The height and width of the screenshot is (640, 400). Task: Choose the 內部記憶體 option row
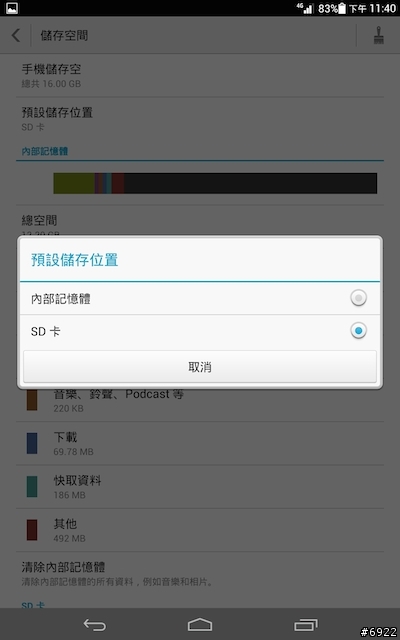pyautogui.click(x=200, y=298)
